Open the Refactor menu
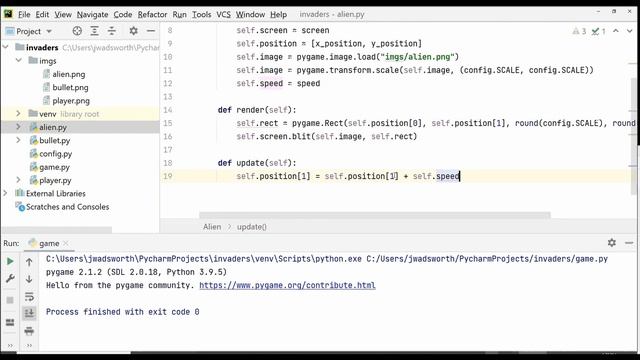 [x=152, y=14]
